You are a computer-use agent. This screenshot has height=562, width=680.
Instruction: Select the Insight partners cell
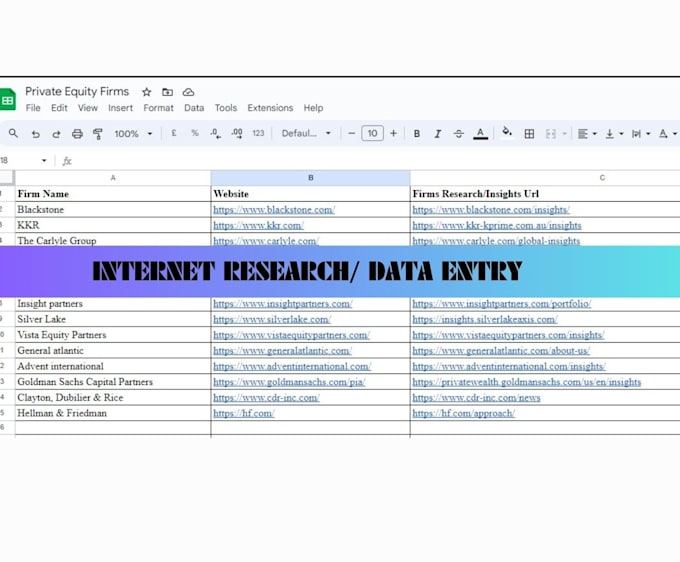(x=113, y=304)
